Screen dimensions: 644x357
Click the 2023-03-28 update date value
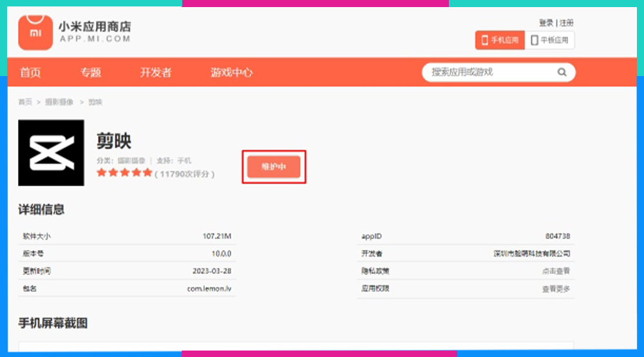212,271
